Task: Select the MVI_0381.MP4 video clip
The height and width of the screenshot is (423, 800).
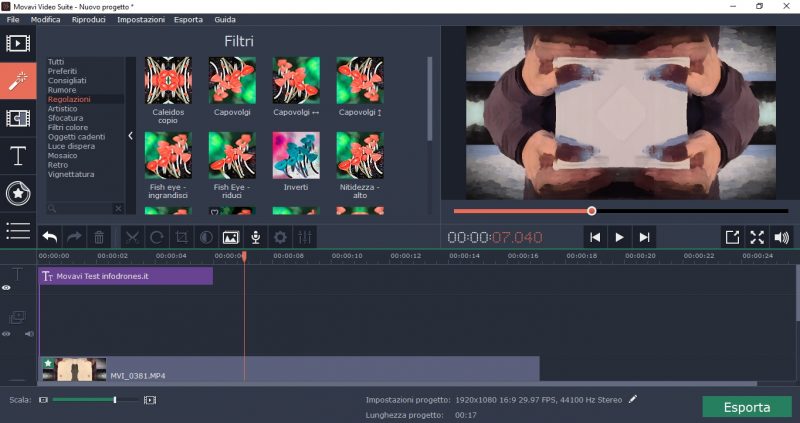Action: 289,368
